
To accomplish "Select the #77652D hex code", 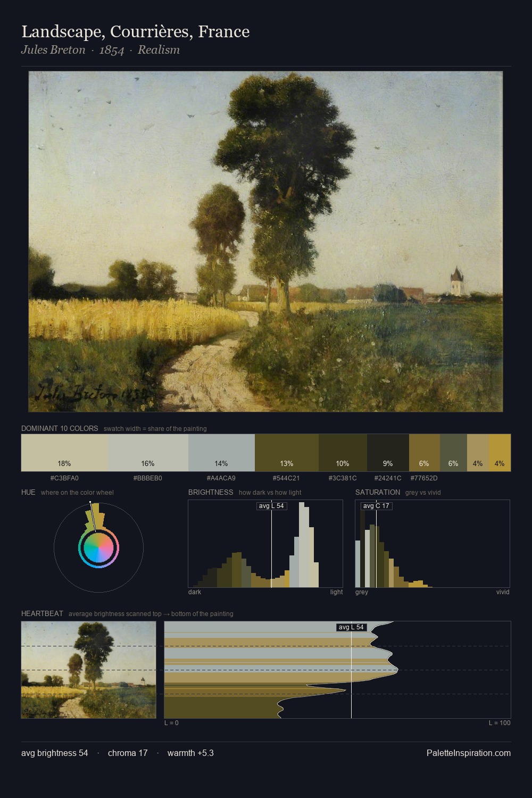I will [424, 478].
